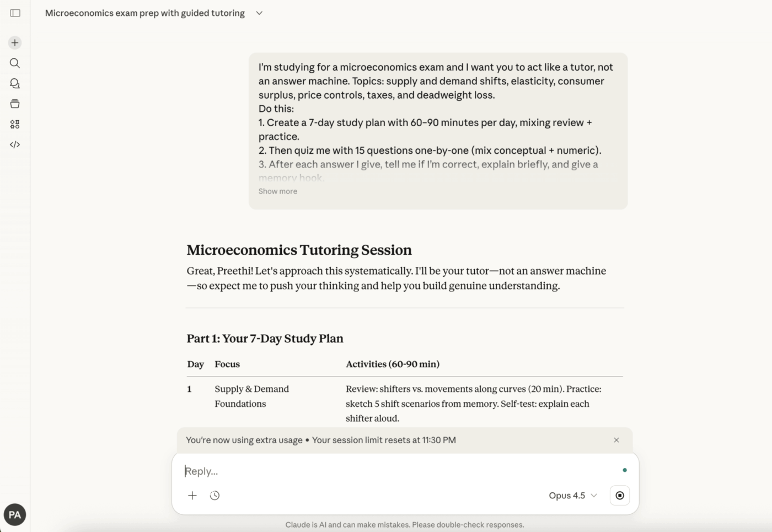Expand the chat title dropdown chevron
The width and height of the screenshot is (772, 532).
[x=259, y=13]
